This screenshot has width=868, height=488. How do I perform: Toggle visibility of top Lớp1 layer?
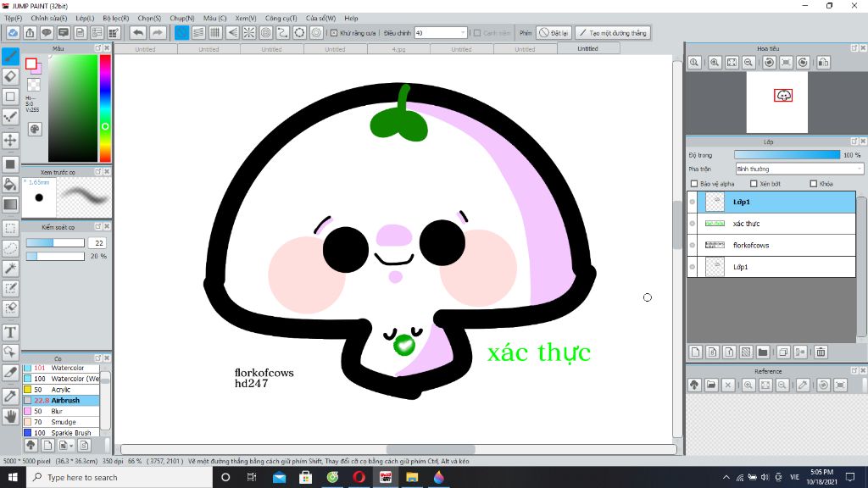tap(692, 202)
